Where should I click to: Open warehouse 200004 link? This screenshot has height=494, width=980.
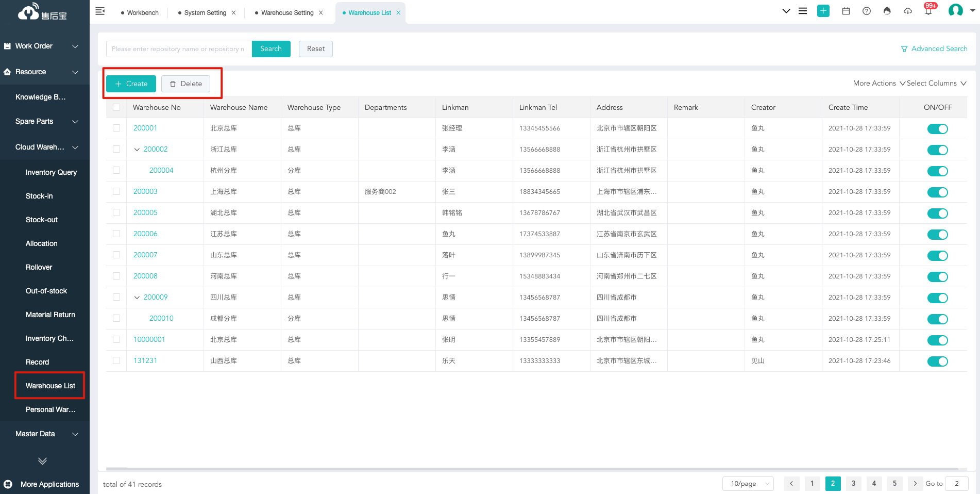(x=161, y=170)
